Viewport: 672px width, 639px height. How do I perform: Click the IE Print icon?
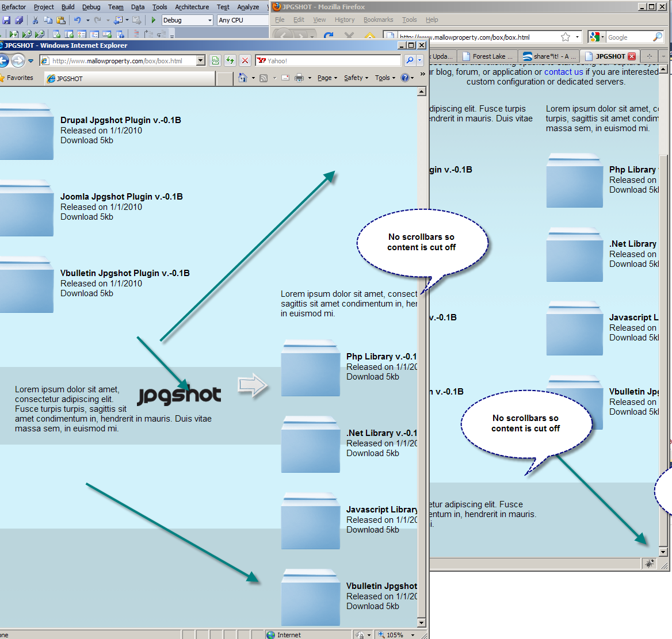click(x=299, y=78)
